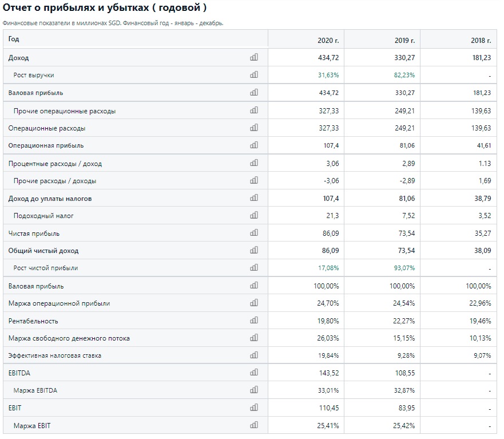The height and width of the screenshot is (439, 504).
Task: Show chart for Прочие операционные расходы
Action: click(x=254, y=110)
